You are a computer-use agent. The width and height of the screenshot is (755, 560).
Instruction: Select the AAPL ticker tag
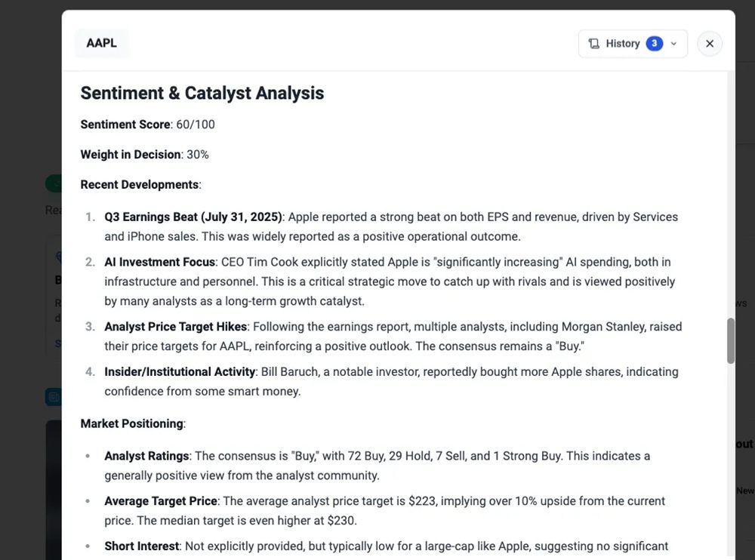(x=101, y=43)
